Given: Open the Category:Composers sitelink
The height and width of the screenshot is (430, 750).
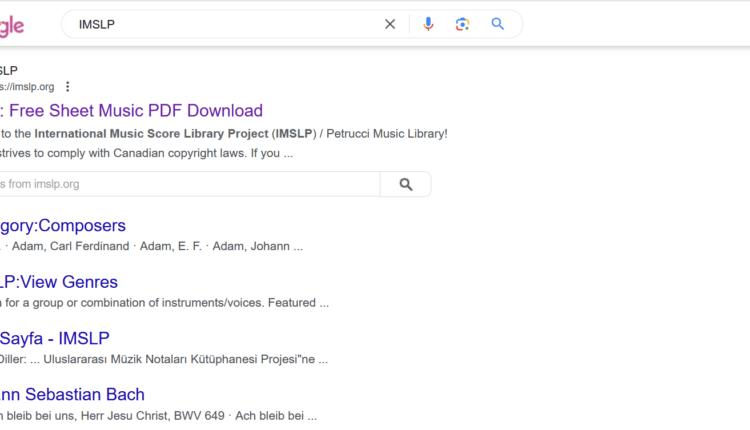Looking at the screenshot, I should tap(63, 225).
